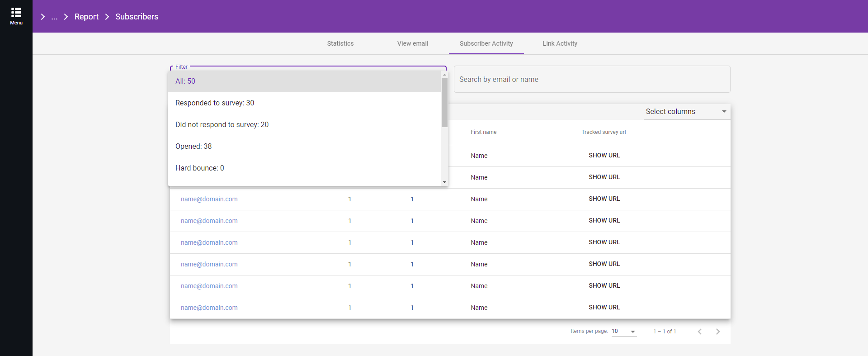Viewport: 868px width, 356px height.
Task: Open the View email tab
Action: (x=413, y=43)
